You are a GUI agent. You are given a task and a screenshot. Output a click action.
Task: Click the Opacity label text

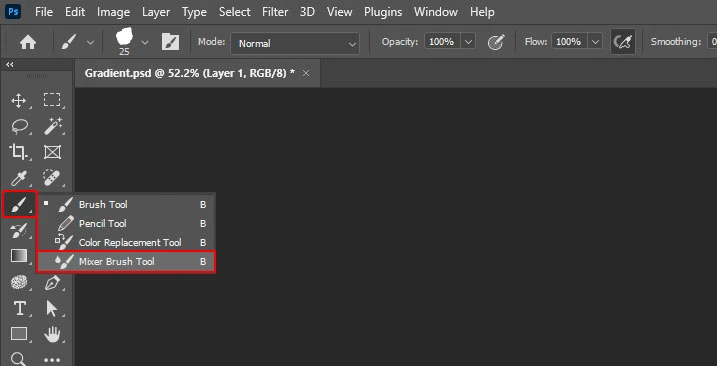click(x=400, y=42)
